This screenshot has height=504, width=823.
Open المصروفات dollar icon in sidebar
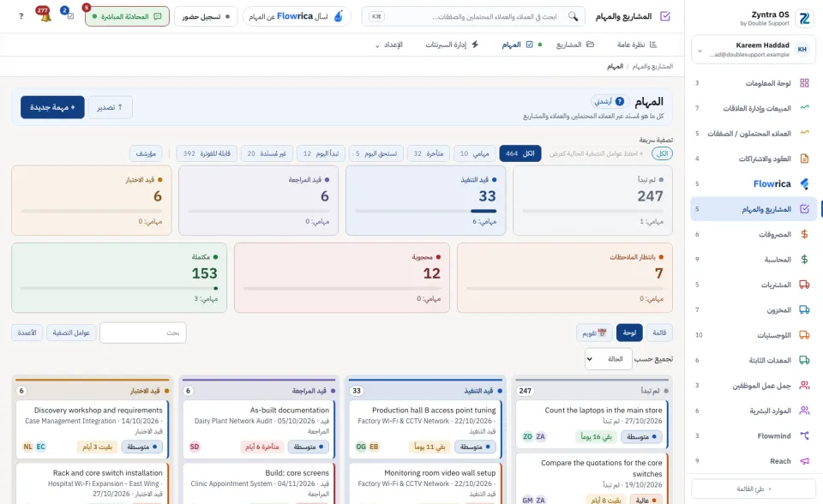(804, 234)
